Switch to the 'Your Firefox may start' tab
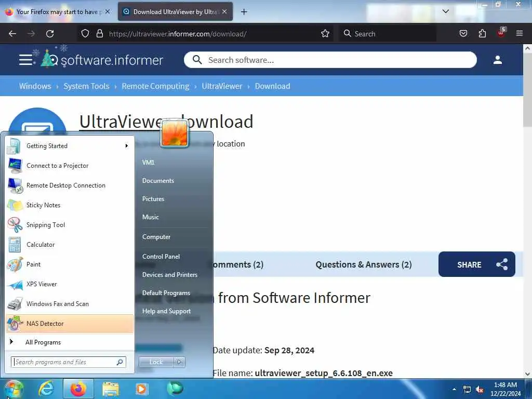Screen dimensions: 532x399 (x=58, y=11)
